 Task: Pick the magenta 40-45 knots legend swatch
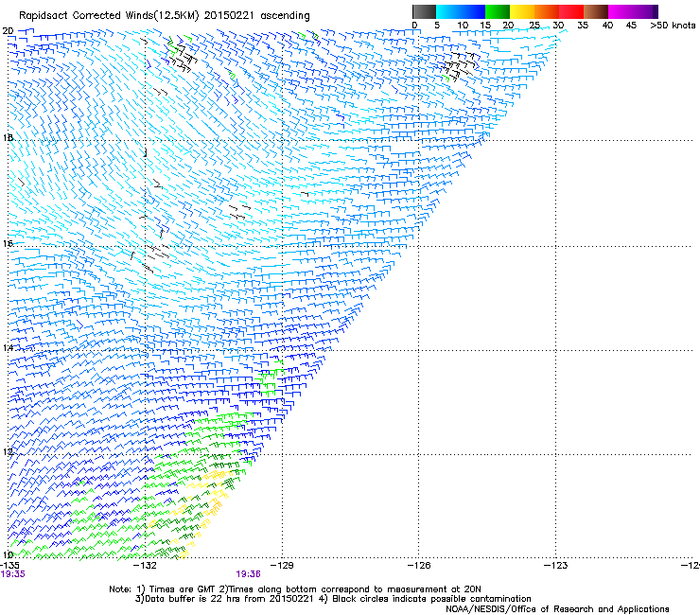click(x=621, y=11)
